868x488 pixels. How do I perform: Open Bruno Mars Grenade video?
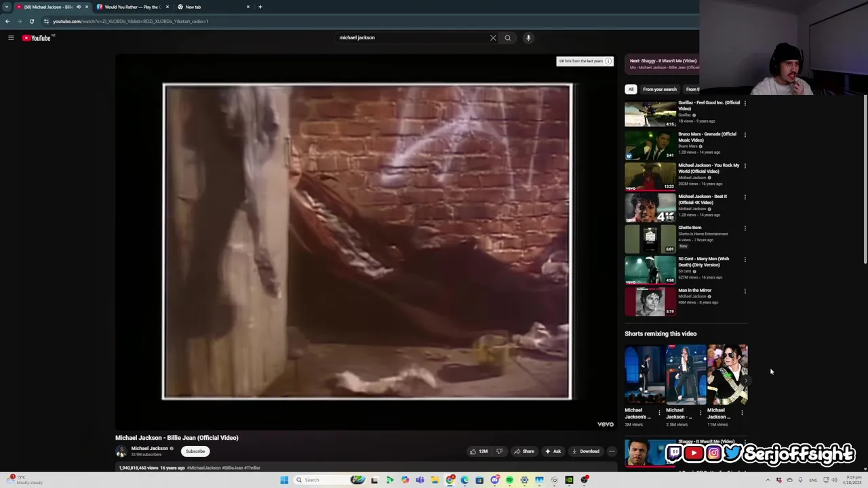pos(650,145)
